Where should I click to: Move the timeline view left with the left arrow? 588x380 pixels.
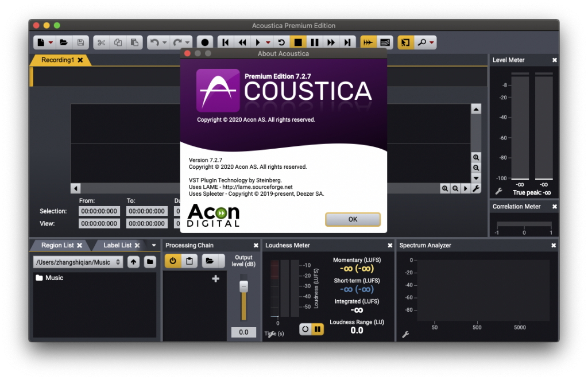coord(76,188)
